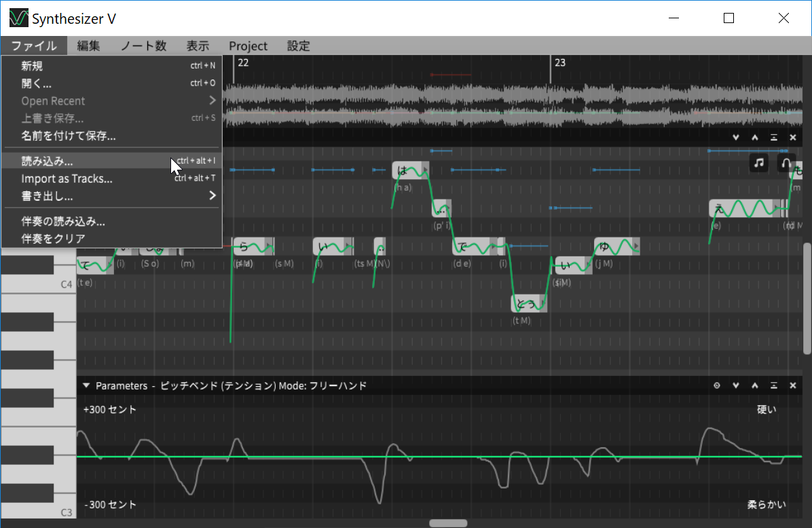Image resolution: width=812 pixels, height=528 pixels.
Task: Select the ら note block
Action: tap(253, 246)
